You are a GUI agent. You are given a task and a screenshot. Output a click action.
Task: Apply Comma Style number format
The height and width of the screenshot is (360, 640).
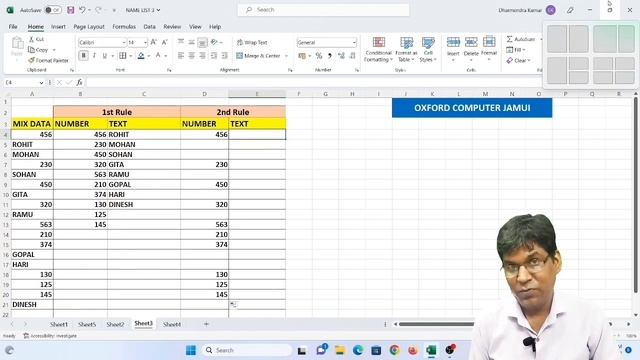coord(330,56)
